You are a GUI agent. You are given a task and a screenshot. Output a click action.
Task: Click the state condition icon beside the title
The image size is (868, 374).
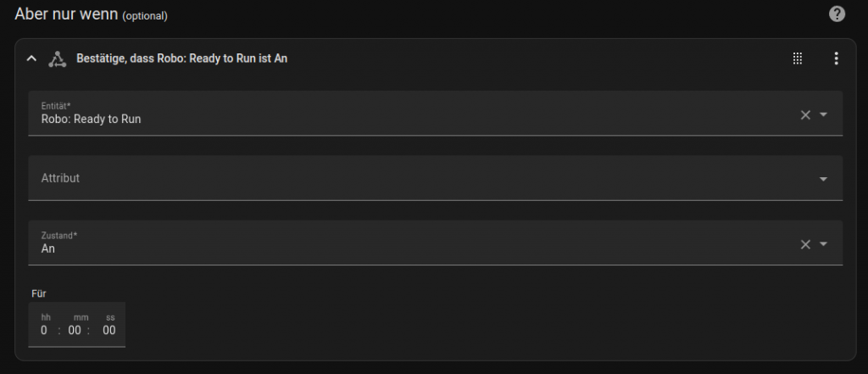pyautogui.click(x=57, y=59)
